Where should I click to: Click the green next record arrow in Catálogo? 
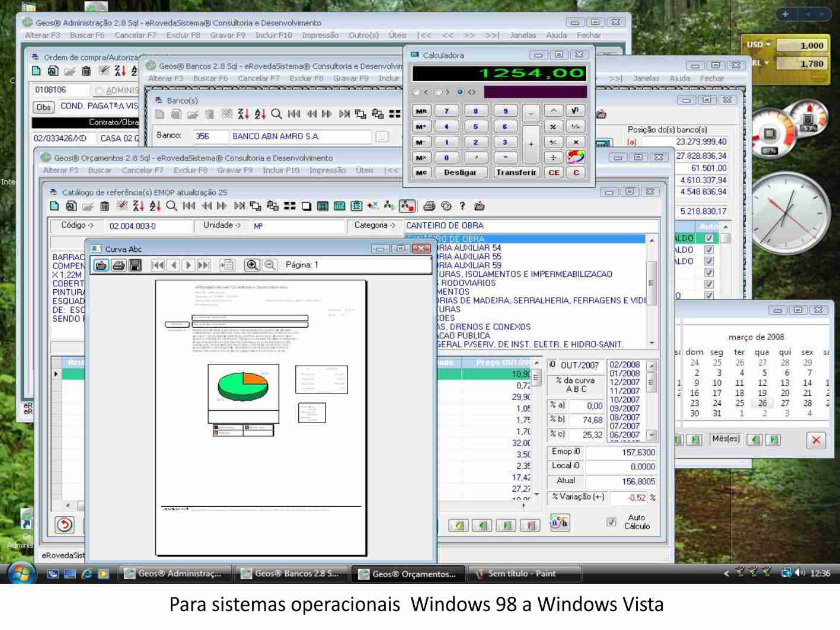(506, 525)
